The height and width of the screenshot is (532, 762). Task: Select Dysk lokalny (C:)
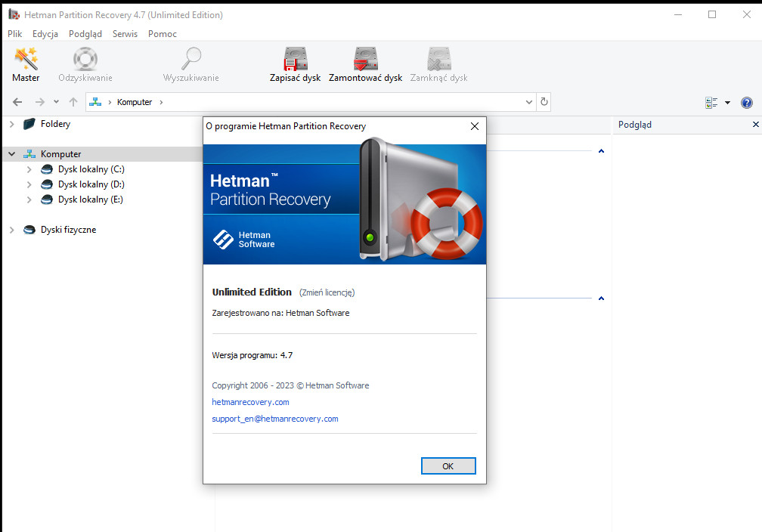pos(91,169)
